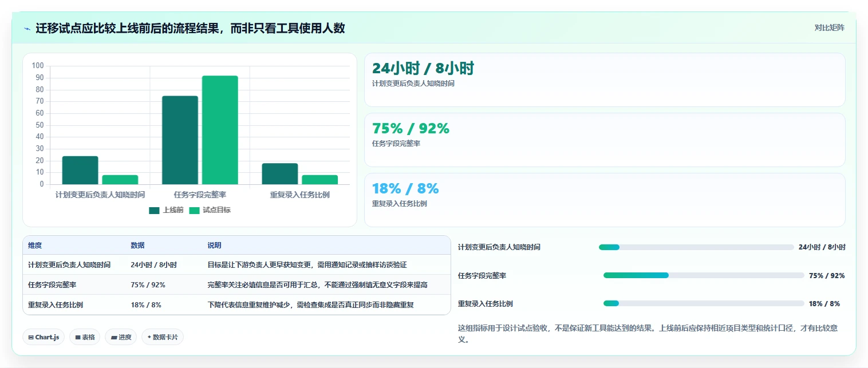Image resolution: width=868 pixels, height=368 pixels.
Task: Click the note about 强制填无意义字段
Action: tap(317, 284)
